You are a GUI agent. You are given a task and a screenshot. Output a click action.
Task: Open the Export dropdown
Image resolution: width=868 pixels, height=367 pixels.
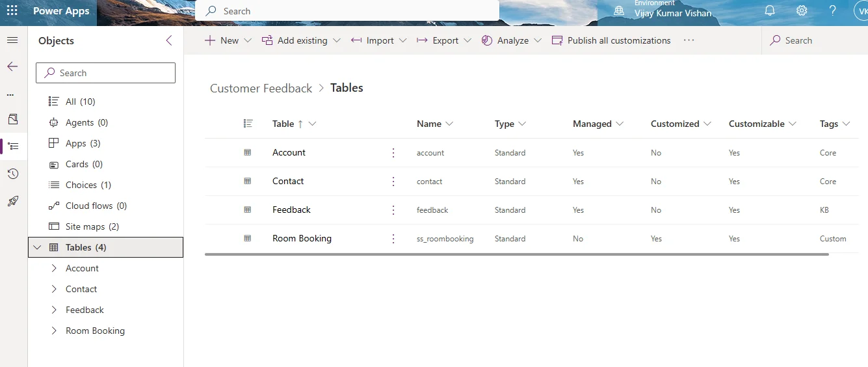click(445, 40)
